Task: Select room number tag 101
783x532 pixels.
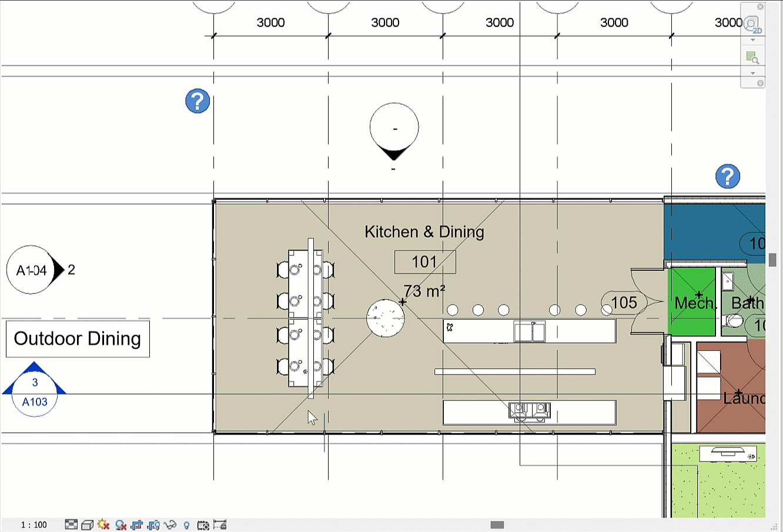Action: tap(425, 262)
